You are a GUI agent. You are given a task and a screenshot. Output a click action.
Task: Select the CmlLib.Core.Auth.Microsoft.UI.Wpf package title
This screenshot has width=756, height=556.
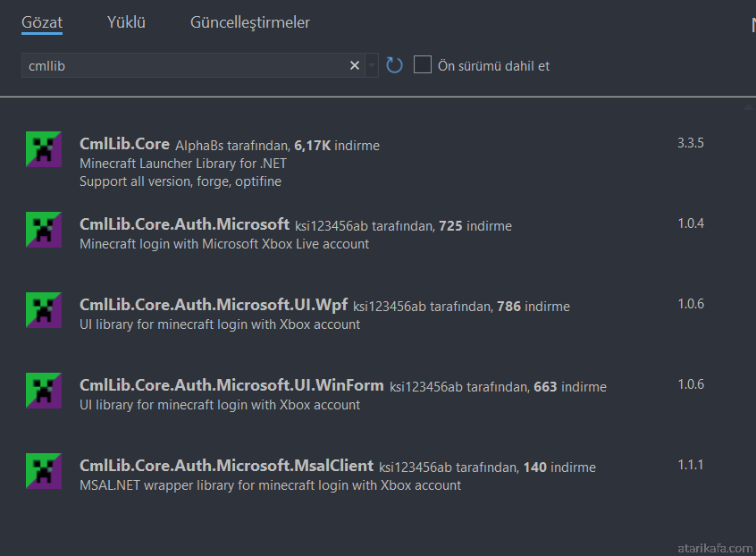213,305
